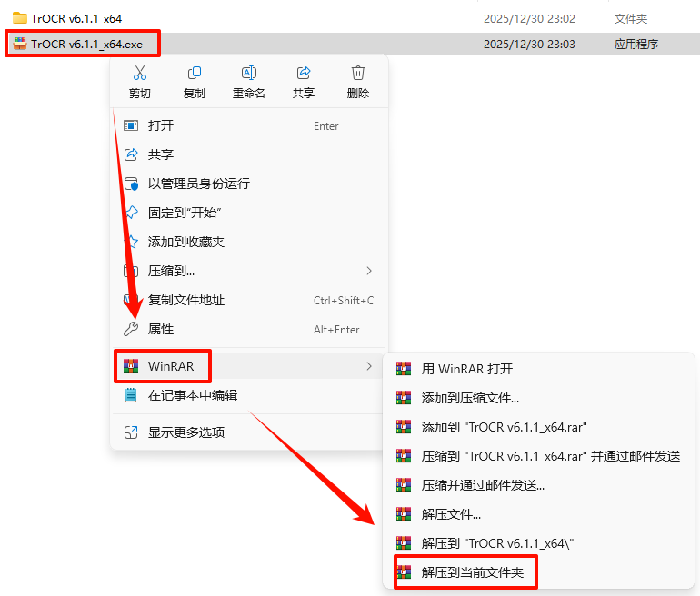The height and width of the screenshot is (596, 700).
Task: Click the Rename icon
Action: (x=249, y=73)
